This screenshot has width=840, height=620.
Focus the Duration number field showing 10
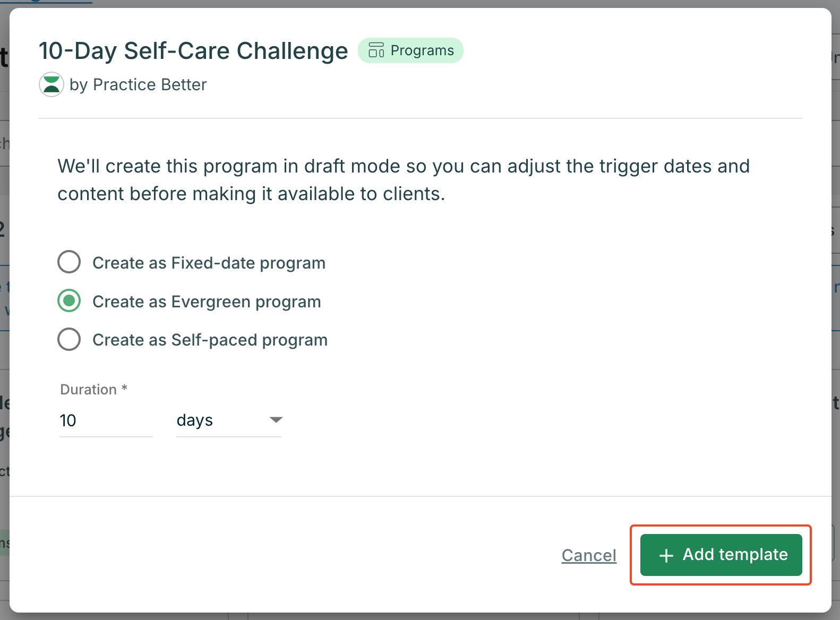click(x=106, y=420)
